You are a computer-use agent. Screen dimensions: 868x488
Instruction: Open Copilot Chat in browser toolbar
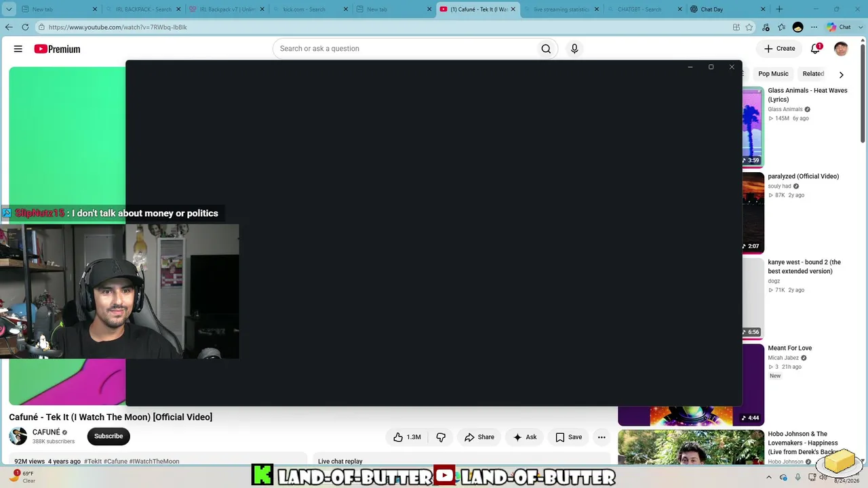(x=839, y=27)
